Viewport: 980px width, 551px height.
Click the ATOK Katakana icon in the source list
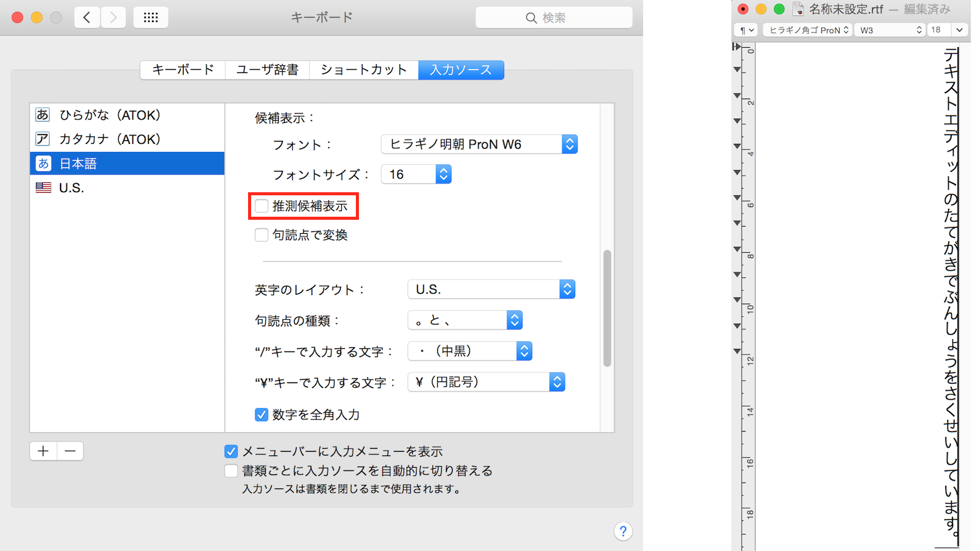(42, 139)
